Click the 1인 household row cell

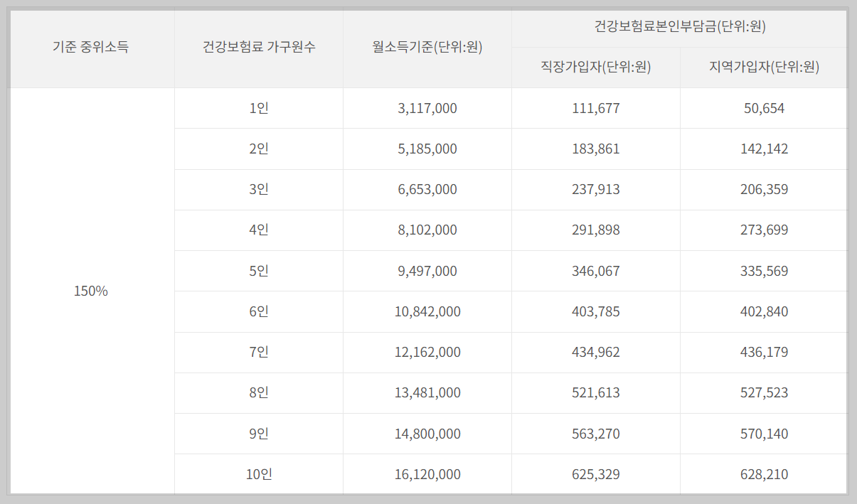tap(258, 108)
